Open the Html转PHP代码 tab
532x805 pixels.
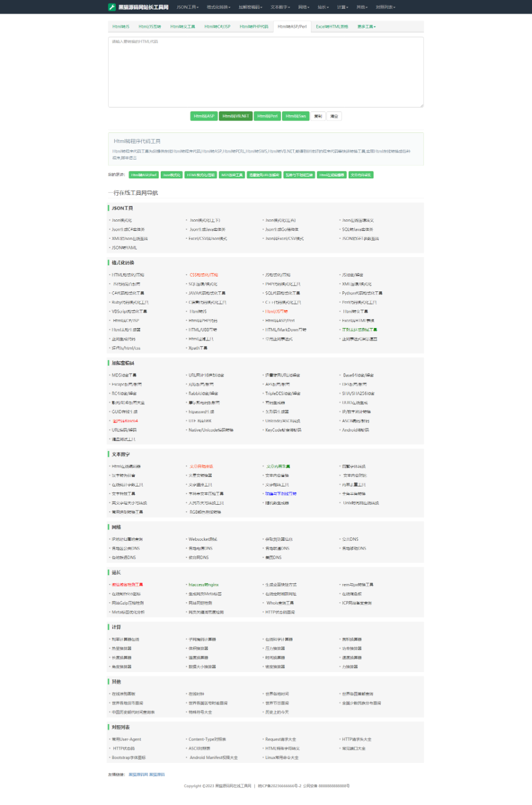point(254,27)
